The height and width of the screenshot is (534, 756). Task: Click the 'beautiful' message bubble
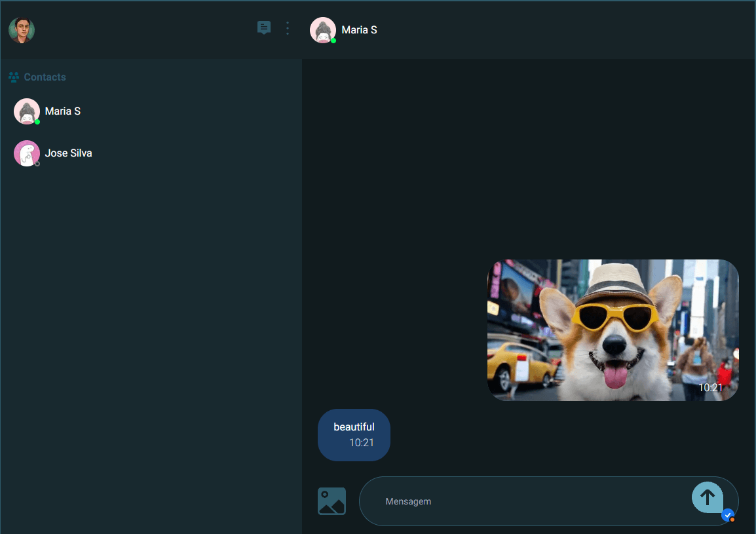coord(354,434)
